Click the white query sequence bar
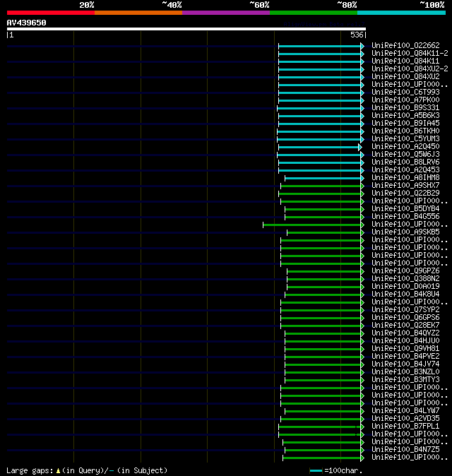The image size is (452, 476). [186, 29]
